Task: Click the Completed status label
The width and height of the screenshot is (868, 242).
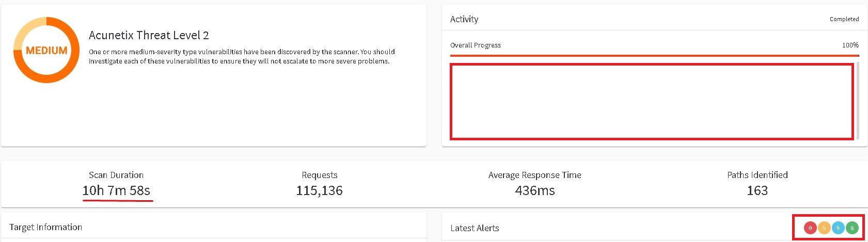Action: tap(844, 19)
